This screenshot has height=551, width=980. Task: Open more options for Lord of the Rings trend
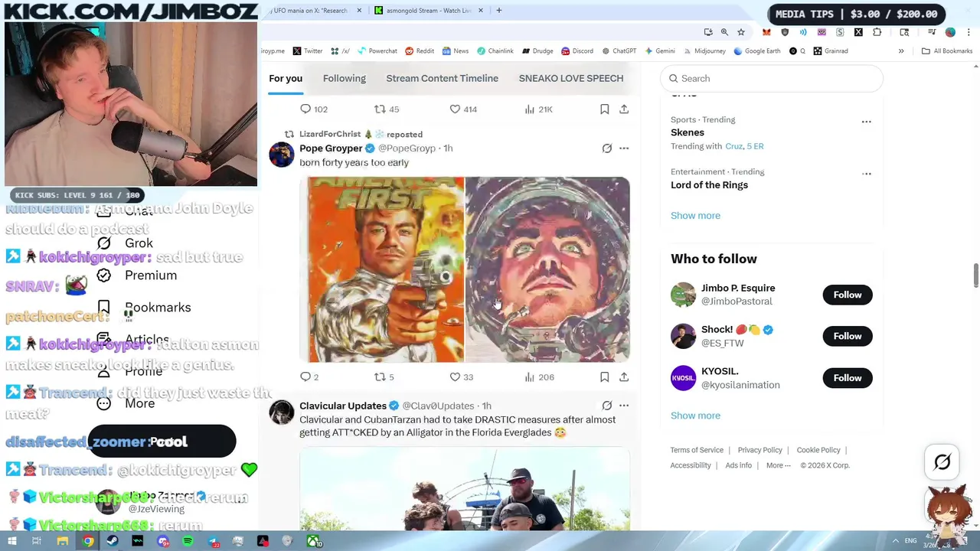point(866,174)
